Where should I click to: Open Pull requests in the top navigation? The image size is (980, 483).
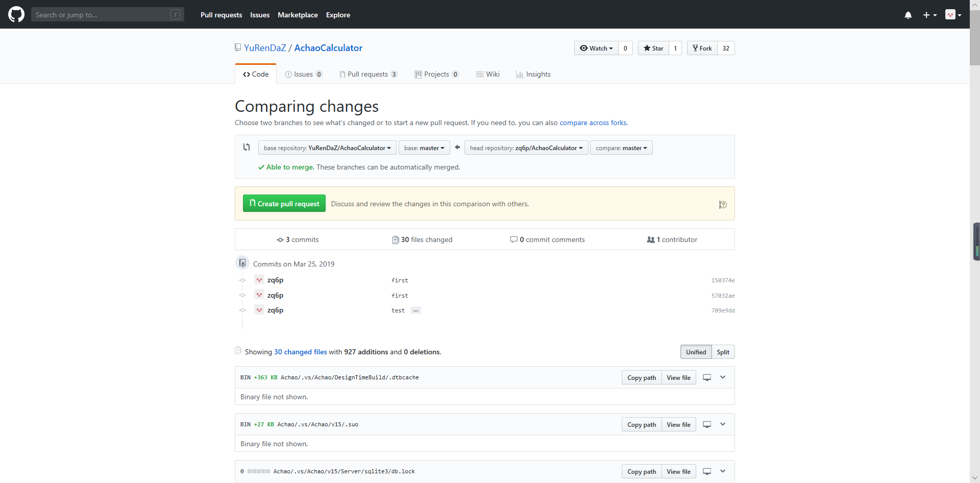pyautogui.click(x=221, y=15)
